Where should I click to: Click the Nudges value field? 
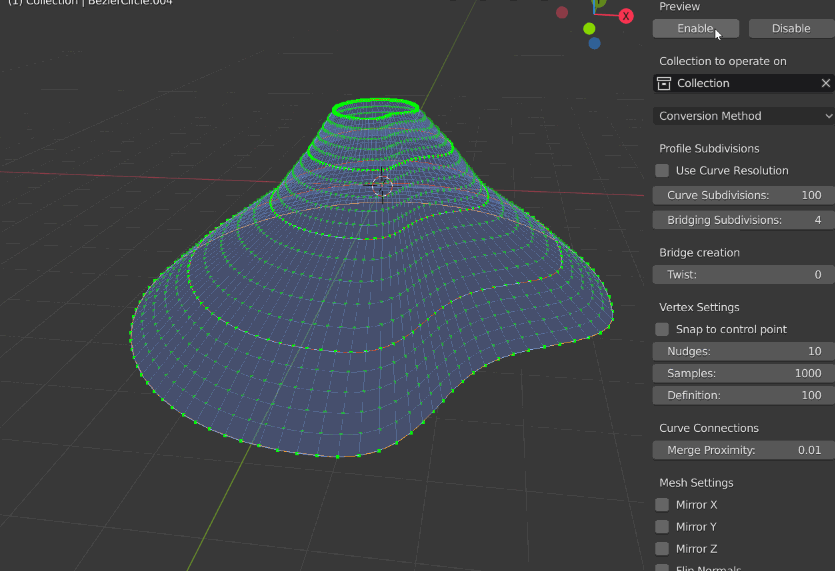(743, 351)
